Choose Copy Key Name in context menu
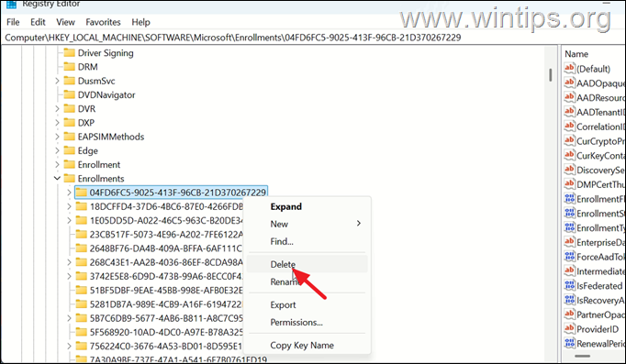Viewport: 626px width, 364px height. pos(307,346)
